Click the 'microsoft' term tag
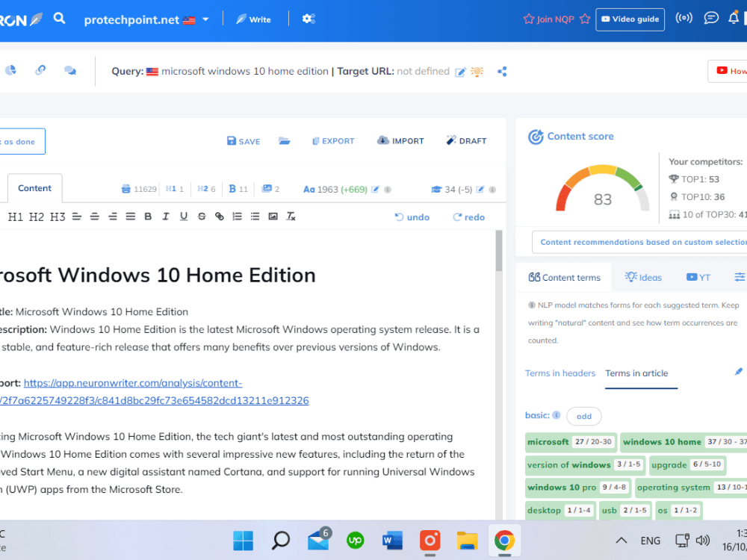 [571, 442]
